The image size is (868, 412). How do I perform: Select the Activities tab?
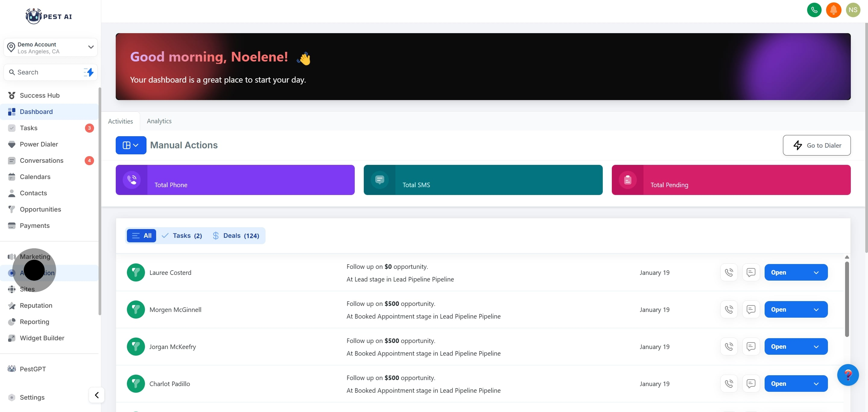click(120, 121)
